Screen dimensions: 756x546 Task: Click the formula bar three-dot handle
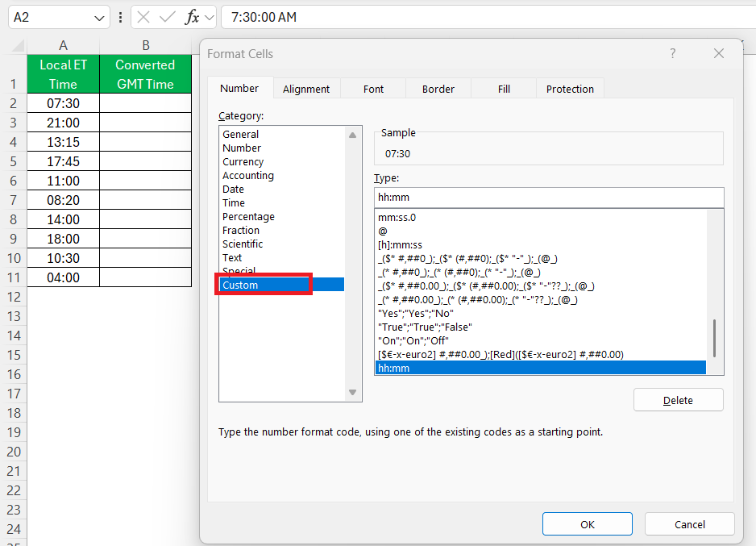(121, 18)
